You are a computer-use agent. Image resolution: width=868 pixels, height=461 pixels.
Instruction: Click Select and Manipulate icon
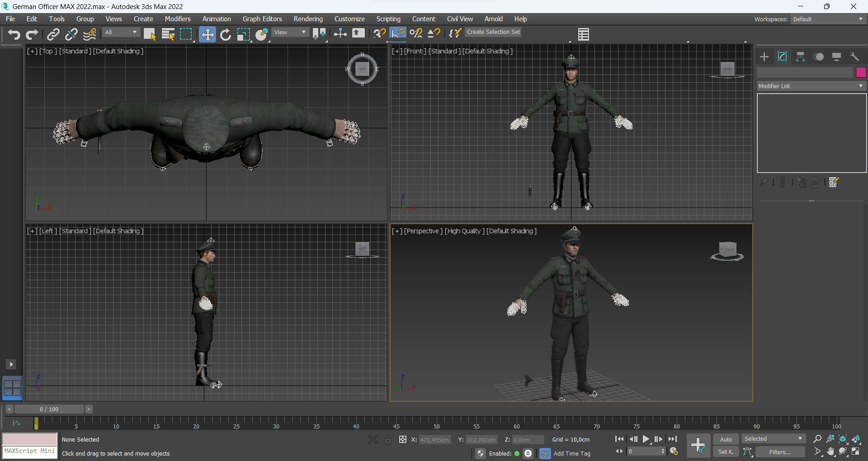click(x=340, y=34)
